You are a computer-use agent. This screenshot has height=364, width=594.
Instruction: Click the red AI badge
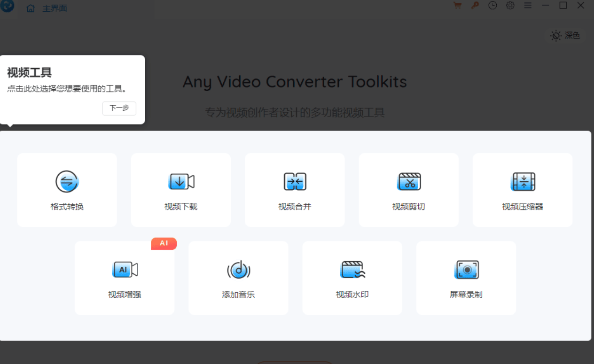tap(164, 243)
